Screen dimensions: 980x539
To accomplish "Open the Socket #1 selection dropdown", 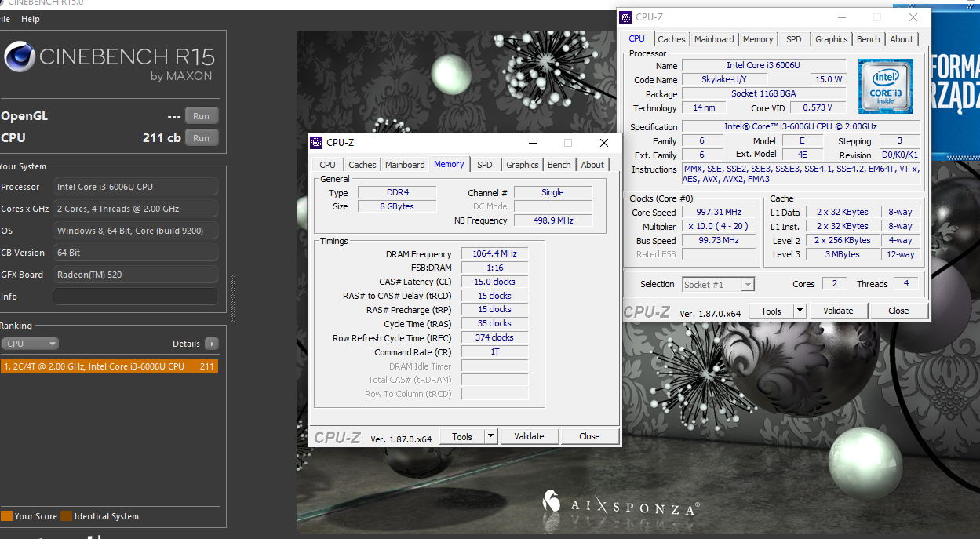I will click(719, 284).
